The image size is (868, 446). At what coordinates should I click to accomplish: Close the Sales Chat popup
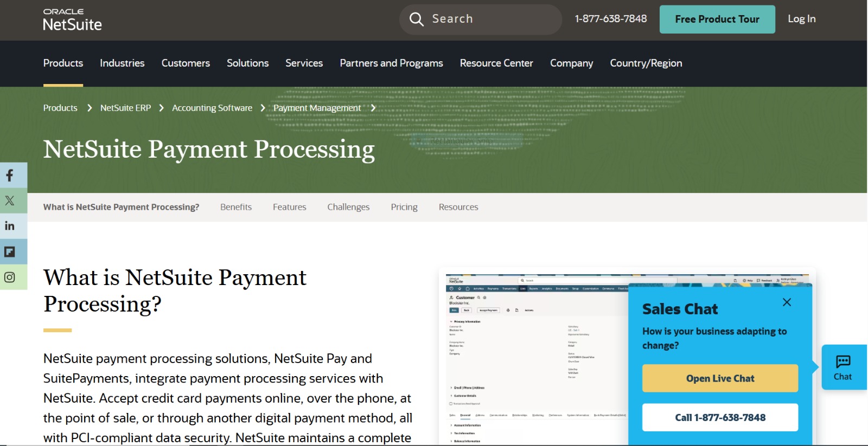(x=787, y=302)
